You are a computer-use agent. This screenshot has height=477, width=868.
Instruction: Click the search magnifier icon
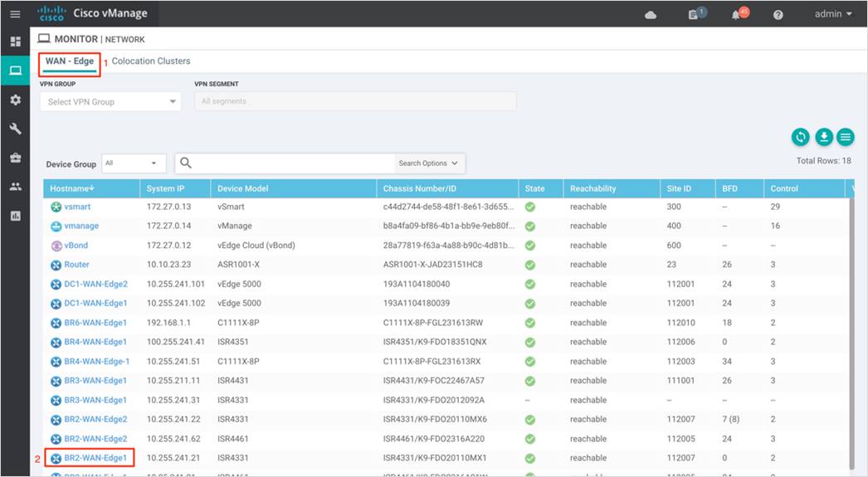click(x=186, y=163)
